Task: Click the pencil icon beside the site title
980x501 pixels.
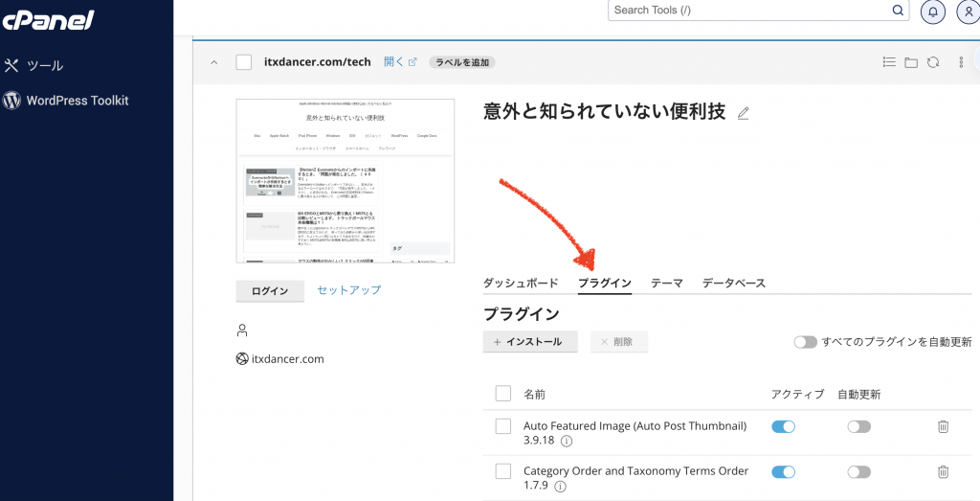Action: (744, 113)
